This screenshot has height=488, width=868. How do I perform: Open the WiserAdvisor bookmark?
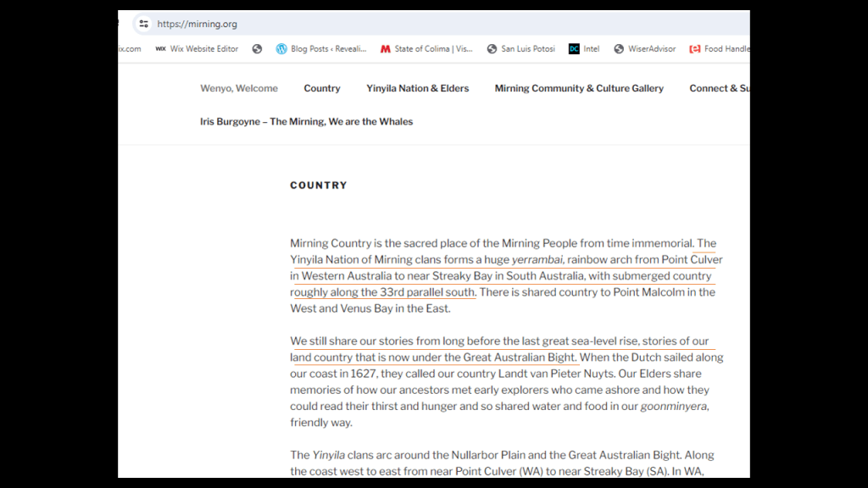(x=644, y=49)
